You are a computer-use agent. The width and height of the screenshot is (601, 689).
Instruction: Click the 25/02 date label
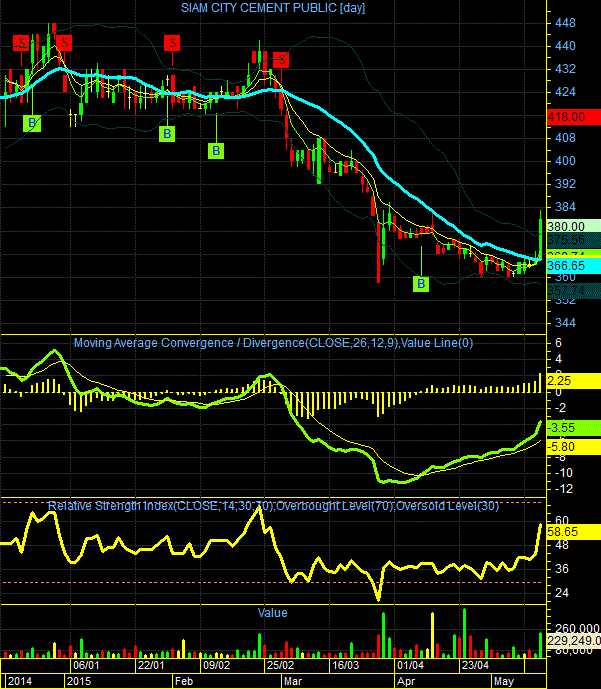point(280,665)
